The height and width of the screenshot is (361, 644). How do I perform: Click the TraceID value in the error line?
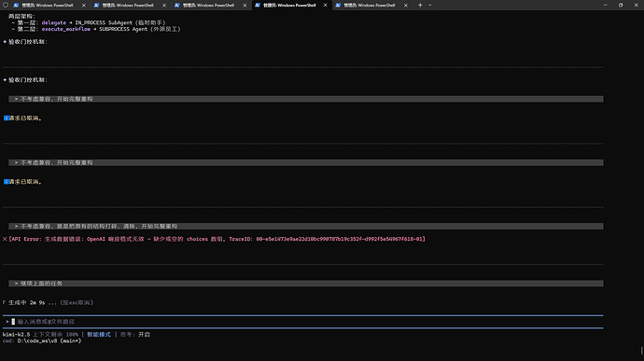click(x=339, y=239)
